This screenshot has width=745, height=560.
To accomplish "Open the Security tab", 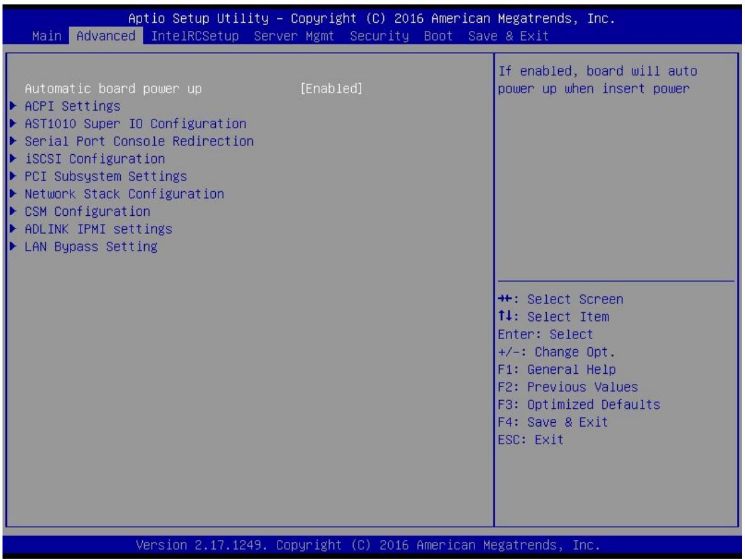I will (379, 36).
